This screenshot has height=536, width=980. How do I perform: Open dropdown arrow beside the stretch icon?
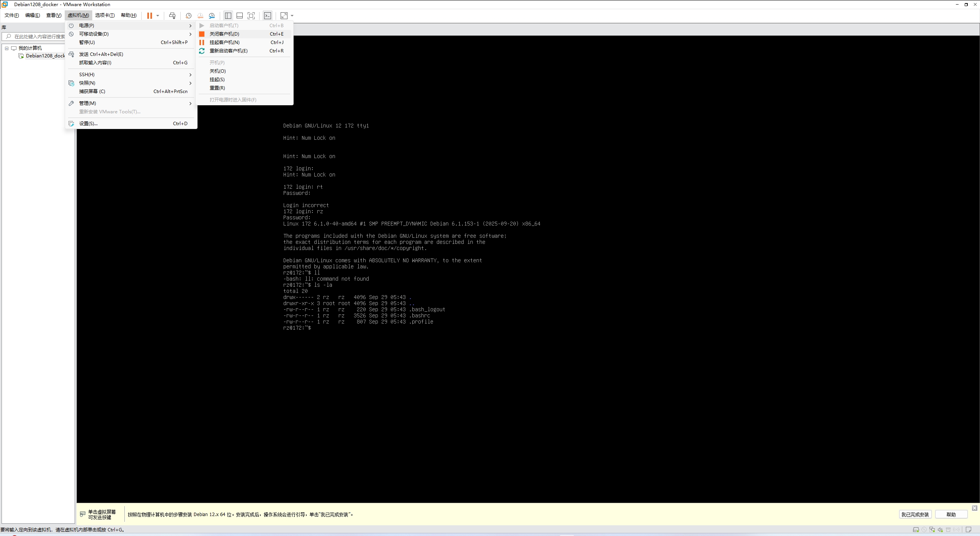click(x=292, y=16)
